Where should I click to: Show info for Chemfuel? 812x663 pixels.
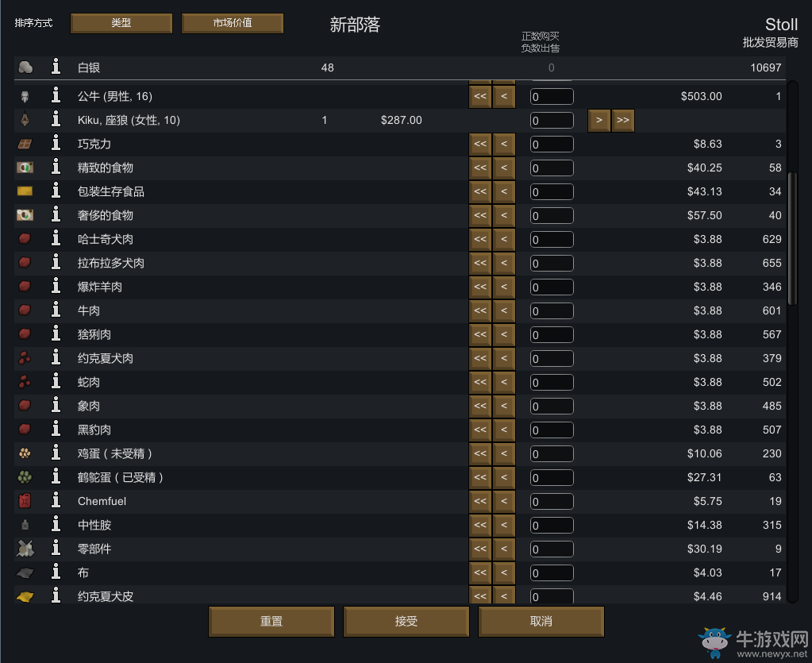pyautogui.click(x=56, y=501)
